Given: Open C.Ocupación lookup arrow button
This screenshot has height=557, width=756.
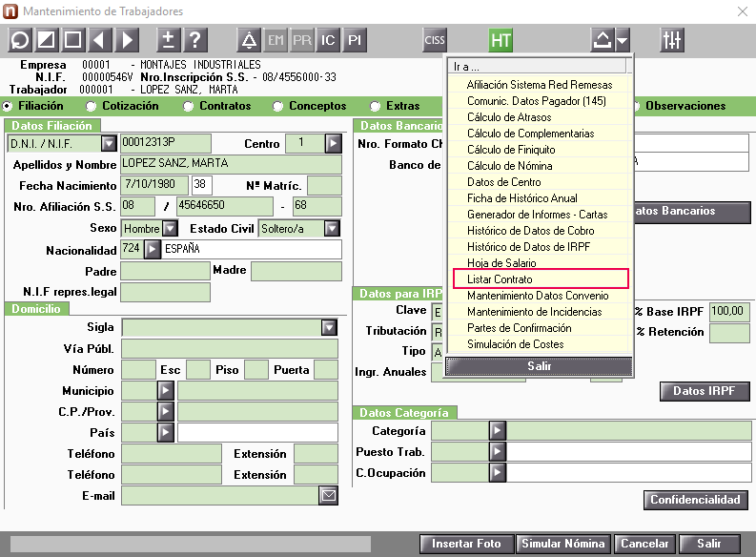Looking at the screenshot, I should pos(498,472).
